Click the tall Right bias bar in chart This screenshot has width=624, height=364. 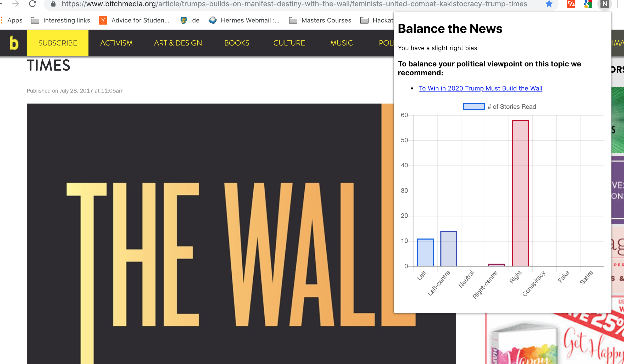[520, 194]
